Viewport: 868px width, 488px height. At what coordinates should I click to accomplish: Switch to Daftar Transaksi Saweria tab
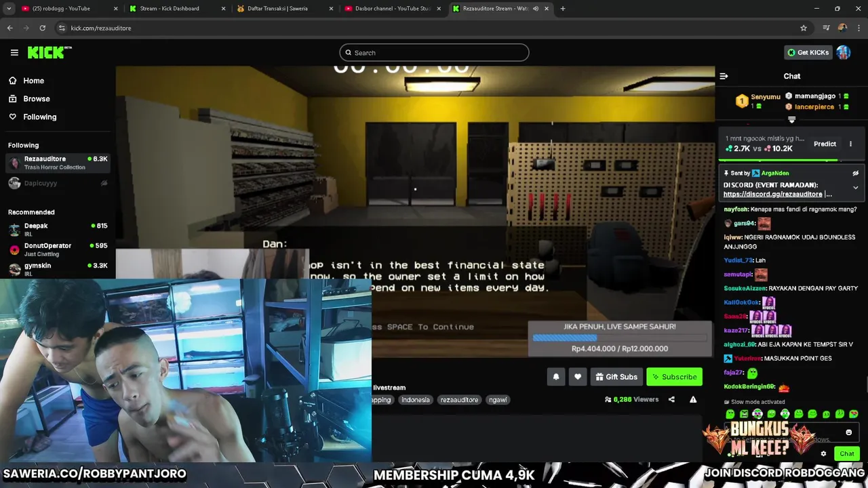pos(283,9)
